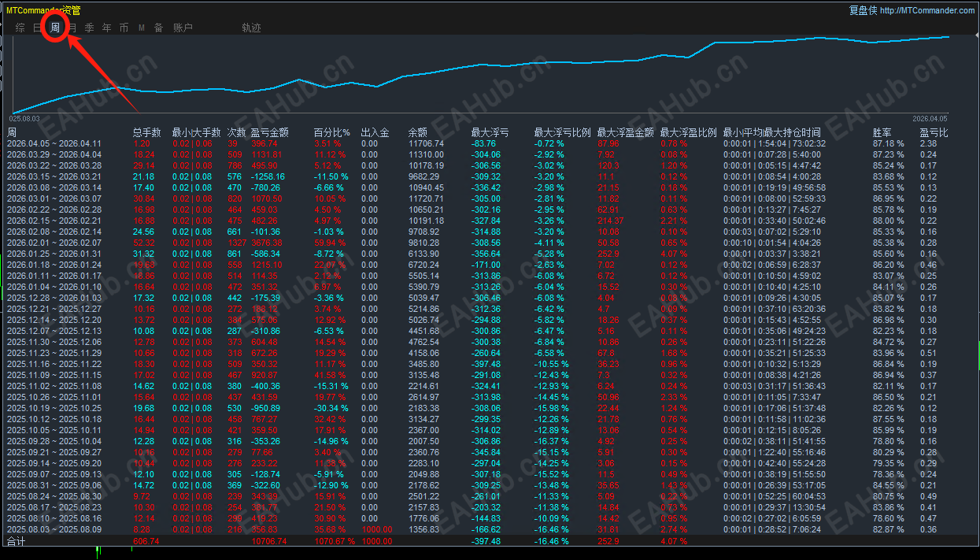Click the MTCommander title in the menu bar
Viewport: 980px width, 560px height.
43,10
